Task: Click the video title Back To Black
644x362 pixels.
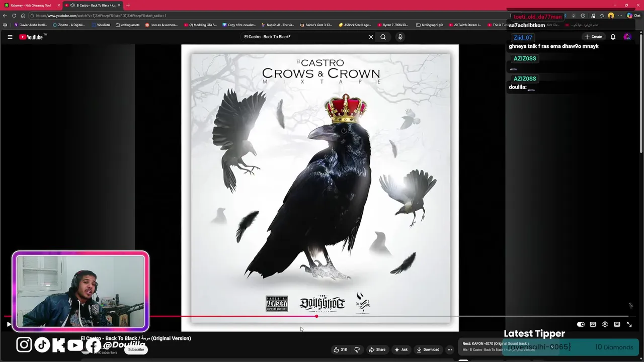Action: [136, 338]
